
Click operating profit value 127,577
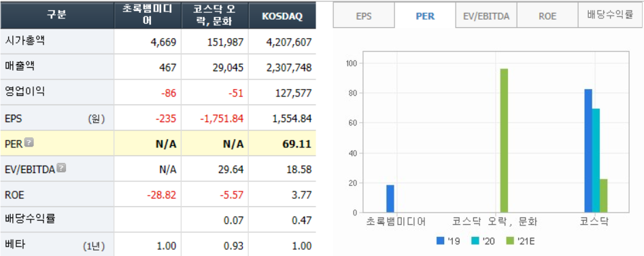(293, 93)
